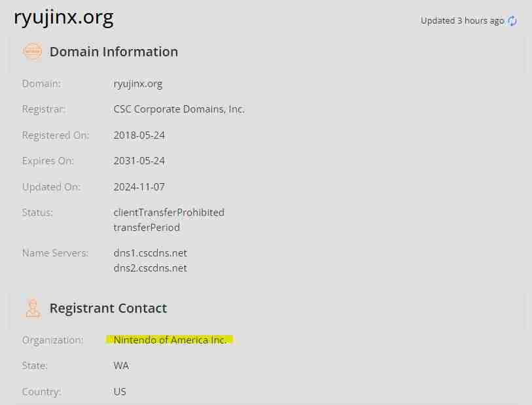The height and width of the screenshot is (405, 532).
Task: Click the ryujinx.org page title
Action: point(63,17)
